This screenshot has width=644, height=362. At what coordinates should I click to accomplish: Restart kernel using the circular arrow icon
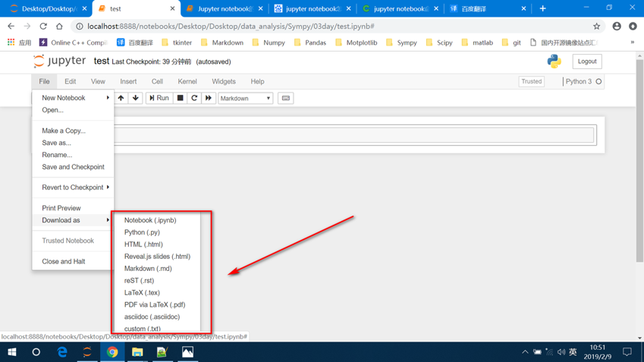click(x=194, y=98)
